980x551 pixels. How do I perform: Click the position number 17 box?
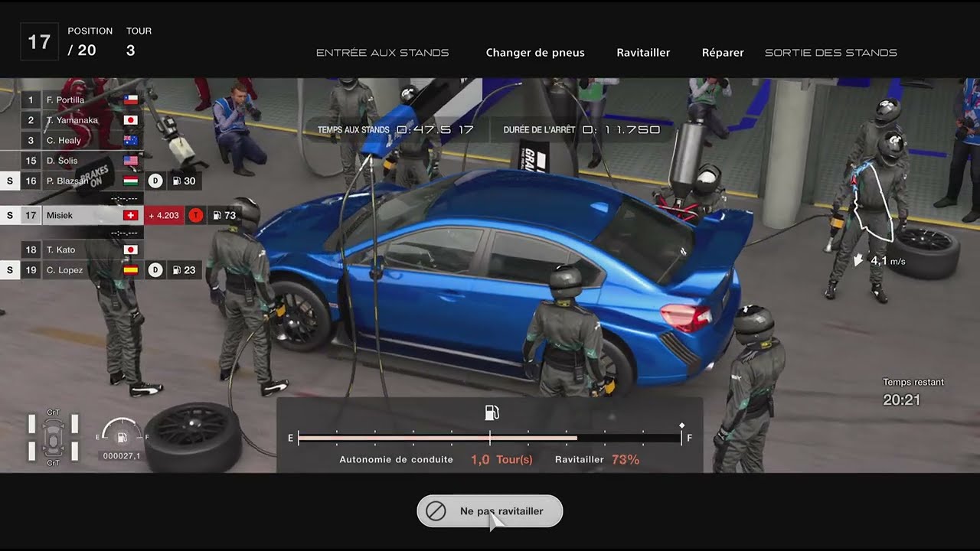click(39, 41)
